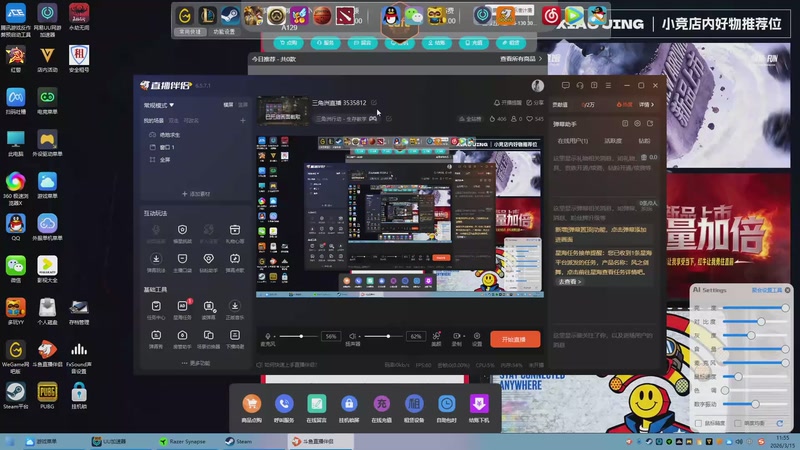Switch layout to 竖屏
This screenshot has width=800, height=450.
point(243,105)
